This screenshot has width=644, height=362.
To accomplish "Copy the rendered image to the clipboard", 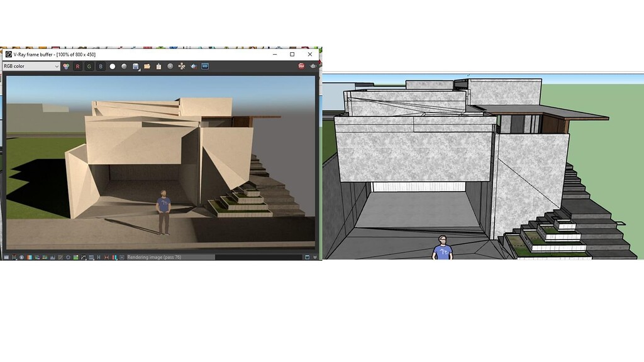I will click(x=160, y=66).
